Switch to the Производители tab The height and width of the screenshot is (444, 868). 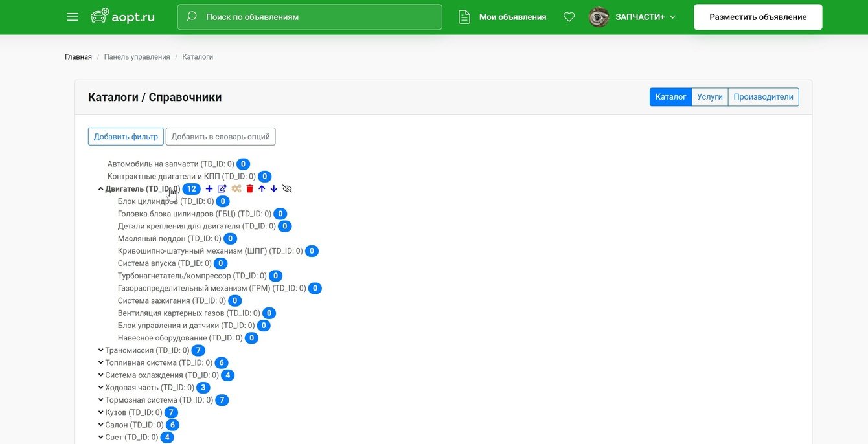pyautogui.click(x=763, y=97)
